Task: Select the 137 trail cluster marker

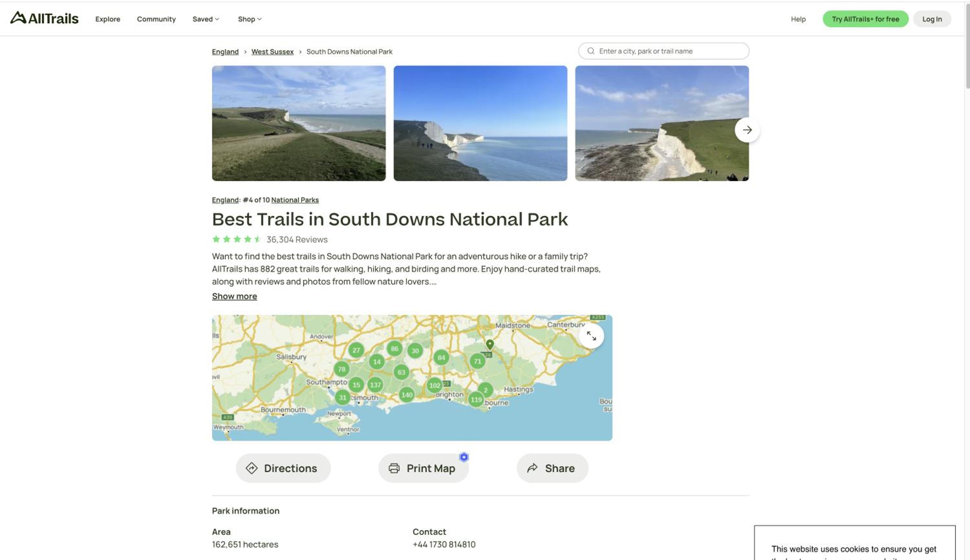Action: (x=375, y=385)
